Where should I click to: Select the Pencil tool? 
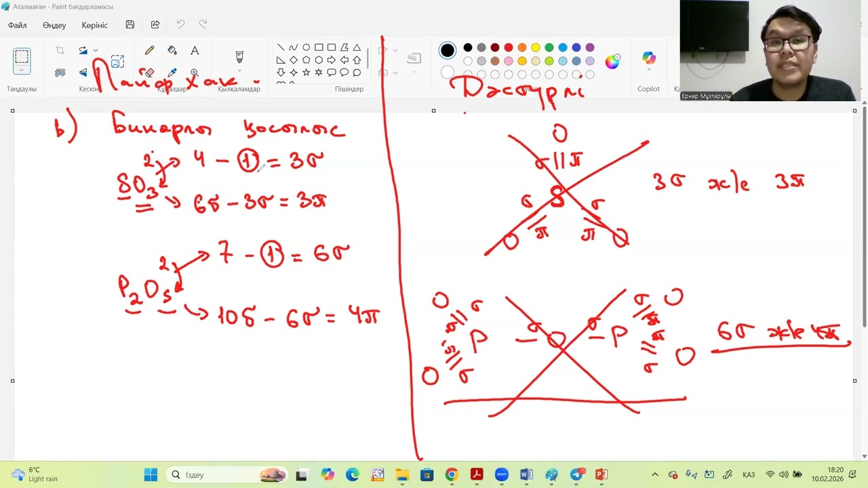coord(149,51)
